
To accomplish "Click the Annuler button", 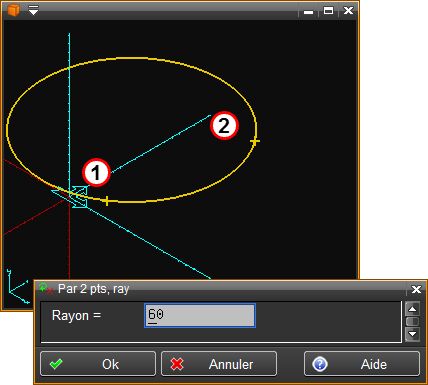I will 219,364.
